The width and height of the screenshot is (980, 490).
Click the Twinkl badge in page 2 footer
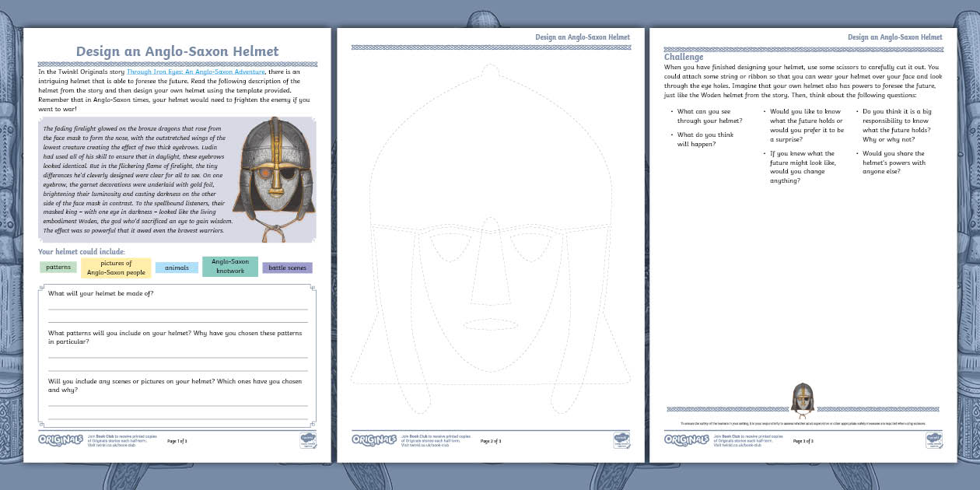(621, 440)
